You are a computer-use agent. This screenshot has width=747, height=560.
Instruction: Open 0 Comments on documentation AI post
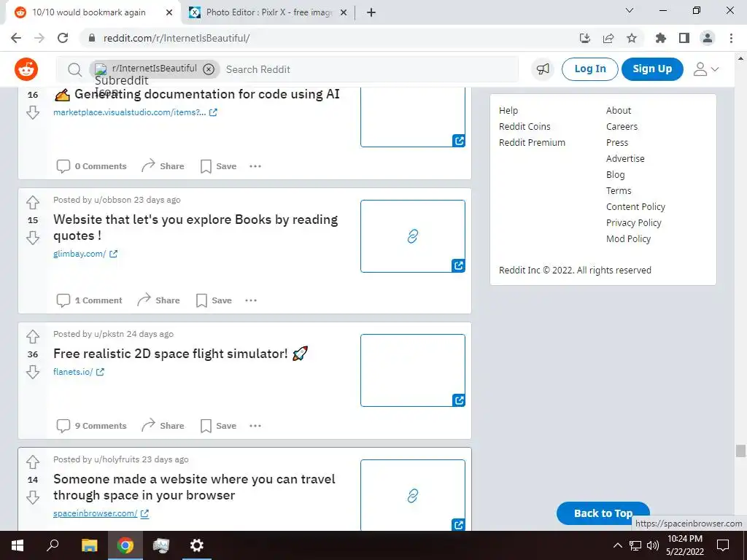[91, 166]
